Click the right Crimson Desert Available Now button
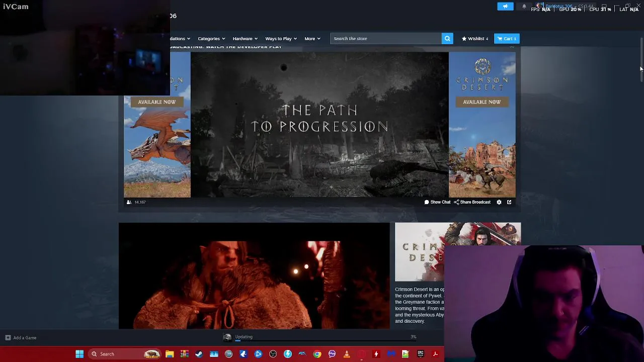This screenshot has height=362, width=644. click(x=482, y=102)
